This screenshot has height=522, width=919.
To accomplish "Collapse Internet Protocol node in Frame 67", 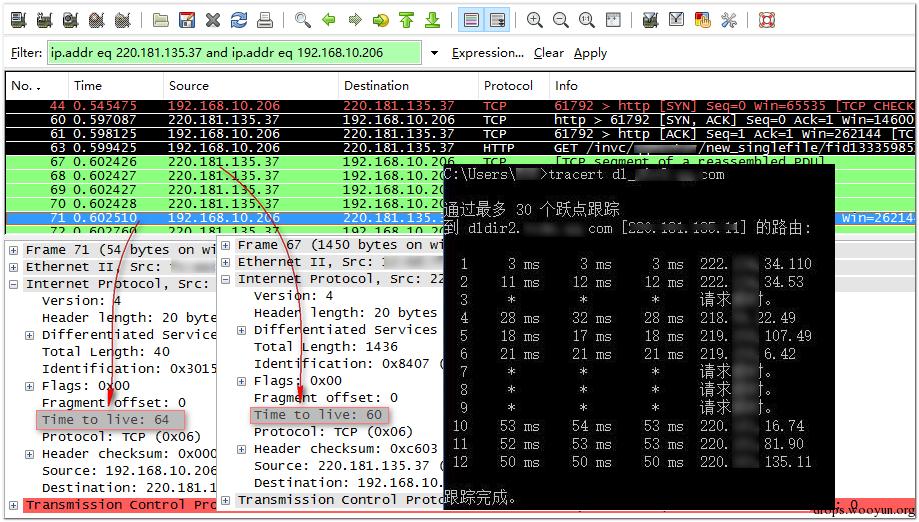I will click(x=226, y=279).
